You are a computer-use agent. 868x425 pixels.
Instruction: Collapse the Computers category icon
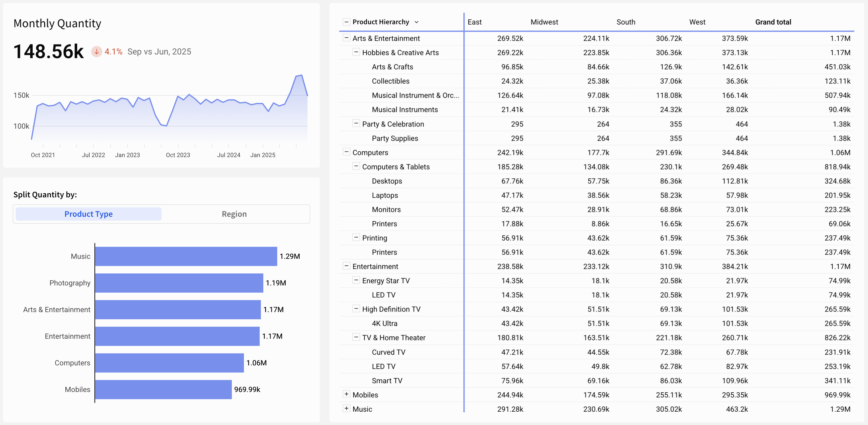[x=346, y=152]
